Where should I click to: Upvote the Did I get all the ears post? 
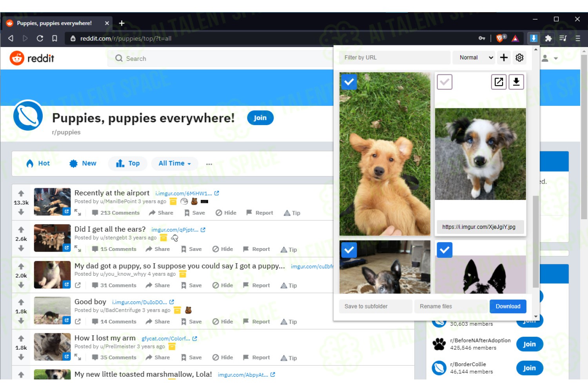(x=21, y=229)
